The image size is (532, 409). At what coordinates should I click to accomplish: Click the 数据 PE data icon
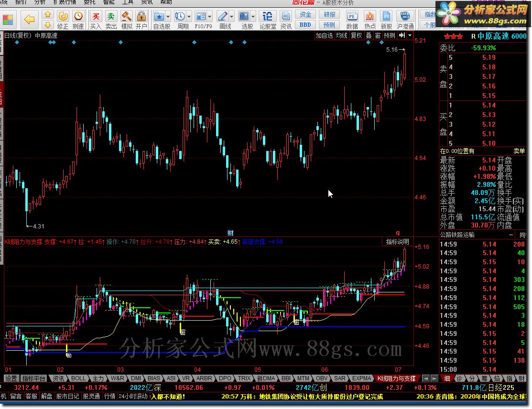coord(352,16)
